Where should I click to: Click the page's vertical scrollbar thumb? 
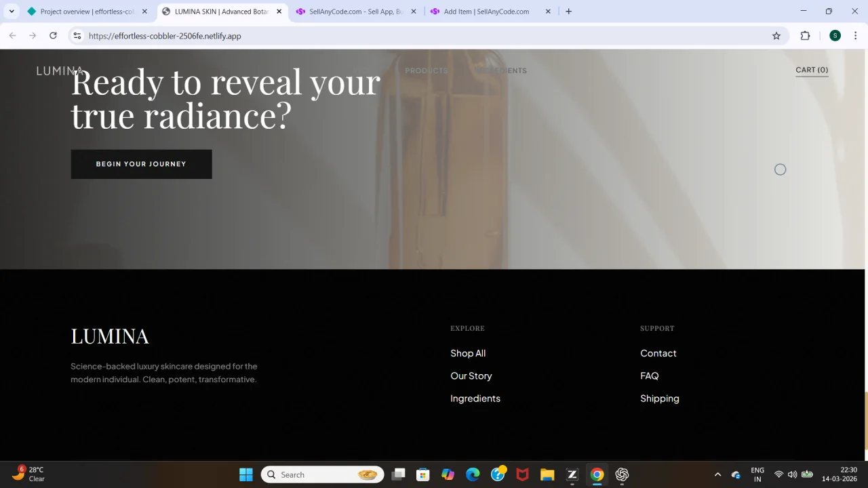866,420
